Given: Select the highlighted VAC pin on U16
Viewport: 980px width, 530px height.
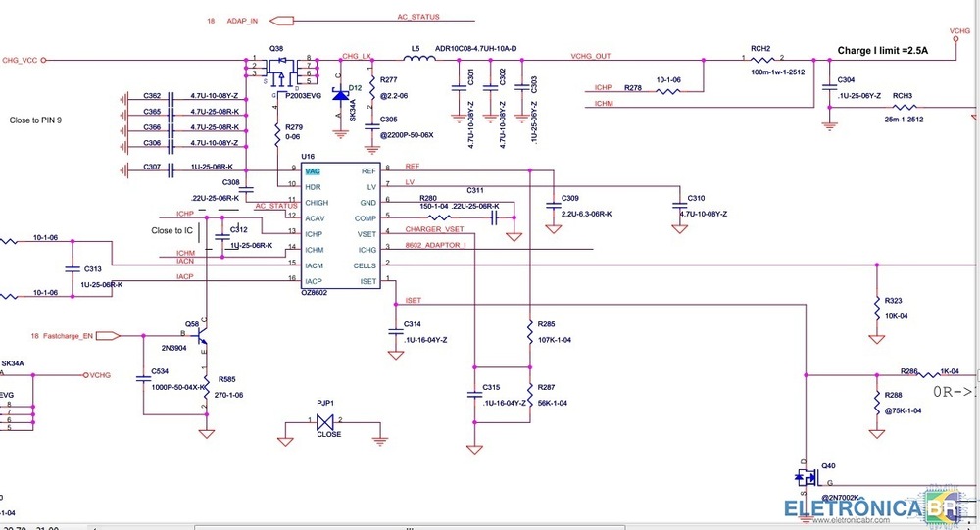Looking at the screenshot, I should point(313,170).
